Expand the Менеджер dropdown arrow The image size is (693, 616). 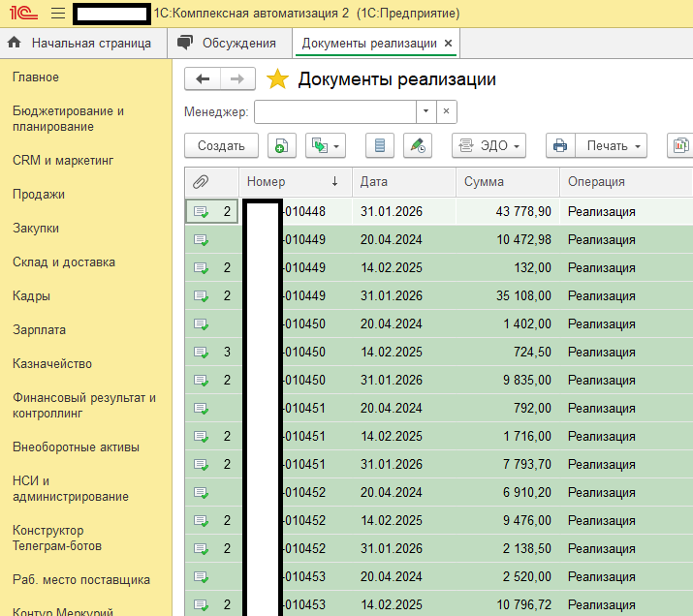click(426, 111)
